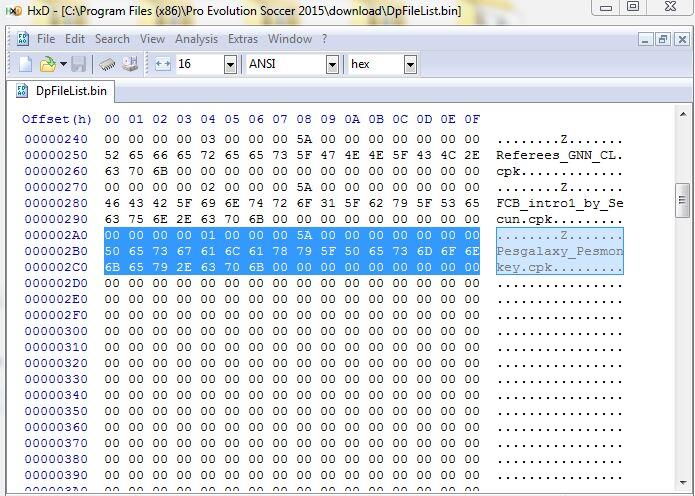695x496 pixels.
Task: Open the ? help menu
Action: [324, 39]
